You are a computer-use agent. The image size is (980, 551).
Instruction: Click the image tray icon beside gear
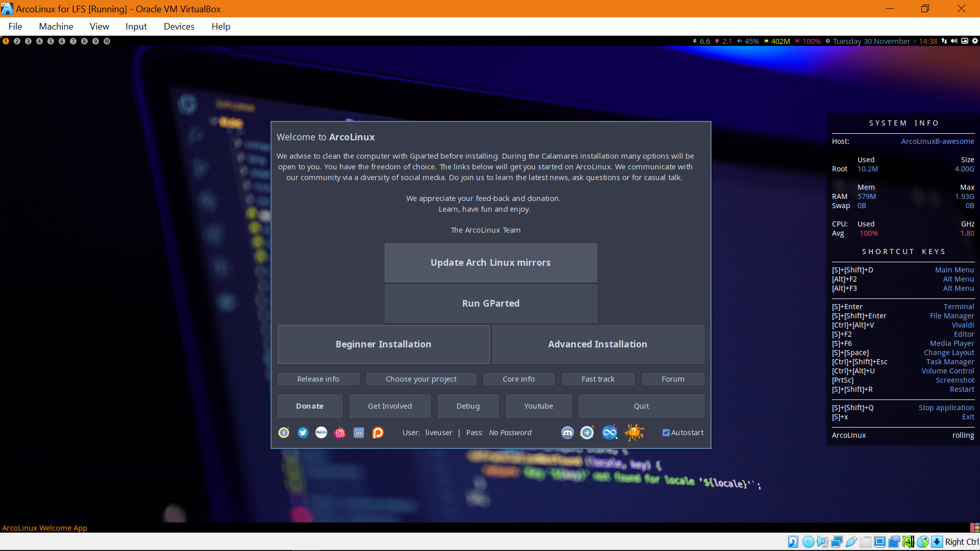(x=965, y=41)
